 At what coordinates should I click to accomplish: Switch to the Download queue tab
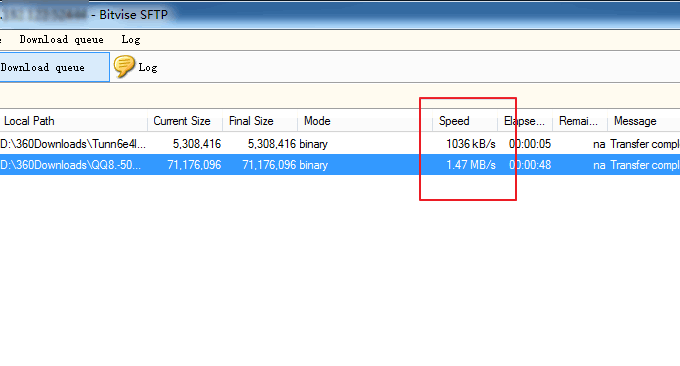tap(54, 67)
